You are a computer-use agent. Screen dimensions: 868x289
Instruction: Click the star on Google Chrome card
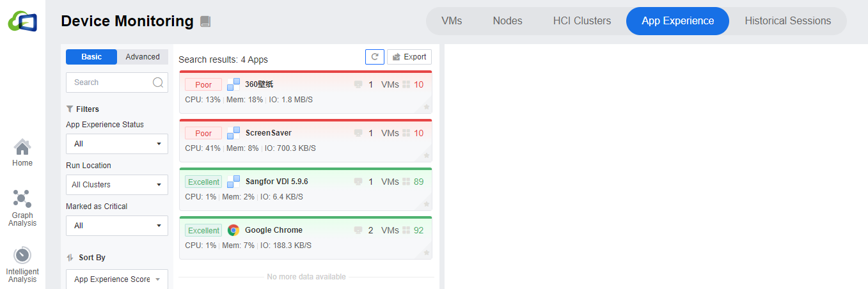427,253
